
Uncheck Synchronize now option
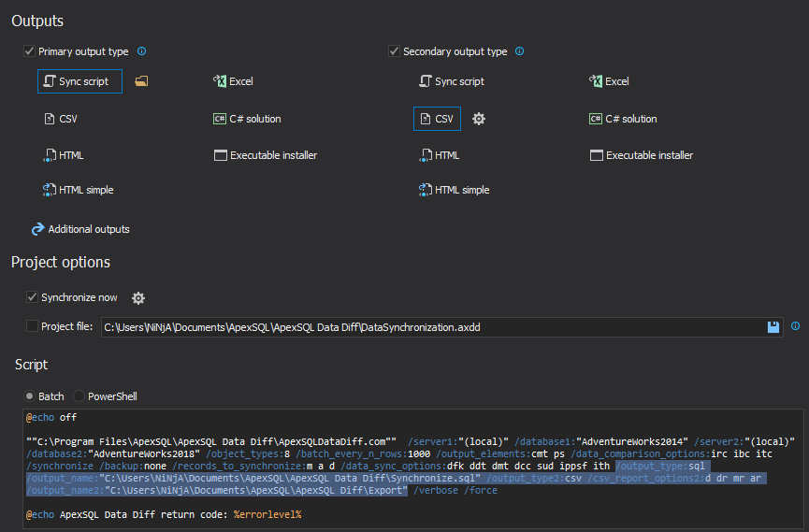[32, 297]
